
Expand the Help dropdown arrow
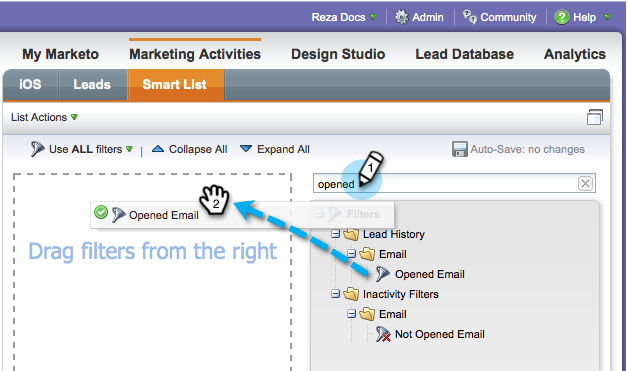(x=607, y=17)
